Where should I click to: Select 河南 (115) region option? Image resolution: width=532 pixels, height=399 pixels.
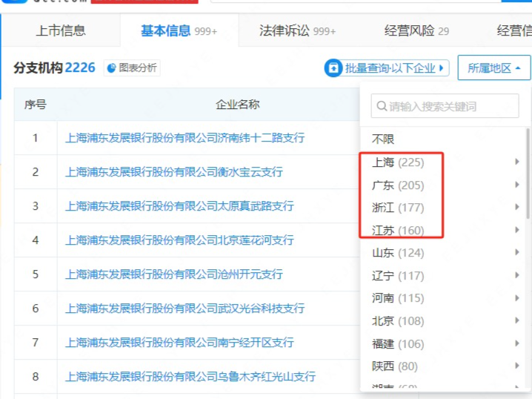pos(398,298)
